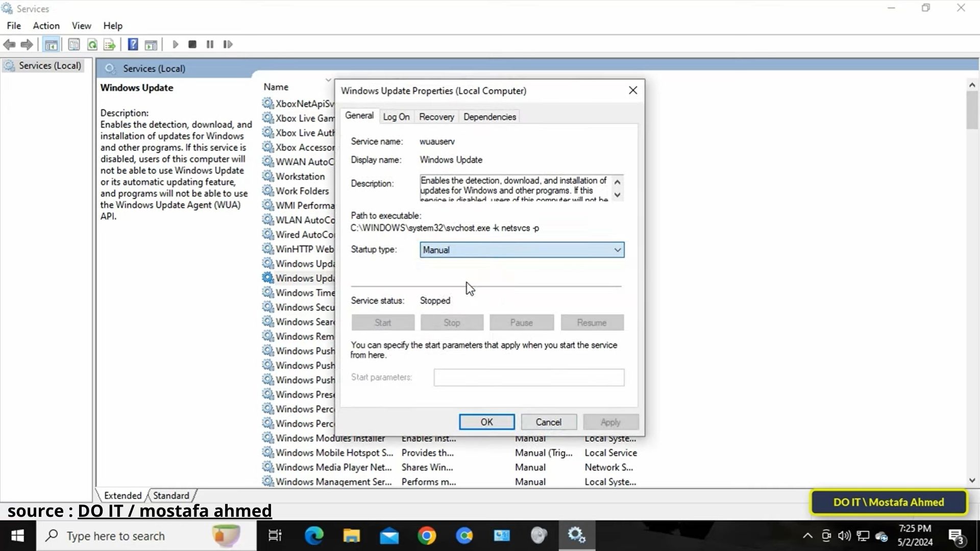Switch to the Standard tab at bottom
The height and width of the screenshot is (551, 980).
coord(171,495)
